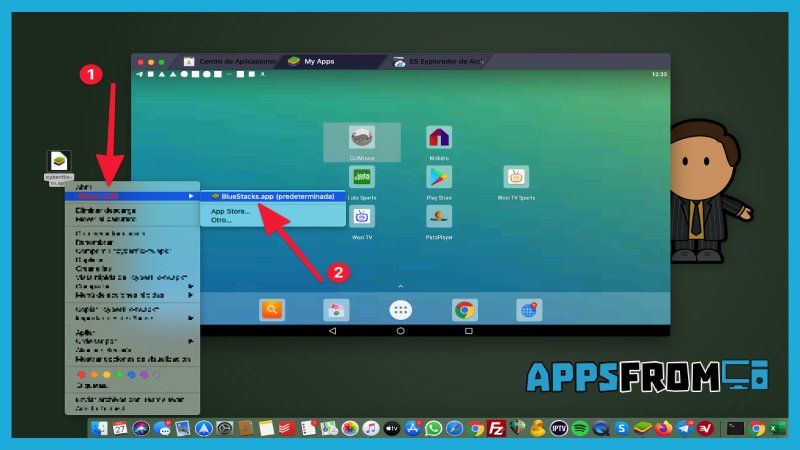Open the Lots Sports app
The width and height of the screenshot is (800, 450).
tap(362, 177)
